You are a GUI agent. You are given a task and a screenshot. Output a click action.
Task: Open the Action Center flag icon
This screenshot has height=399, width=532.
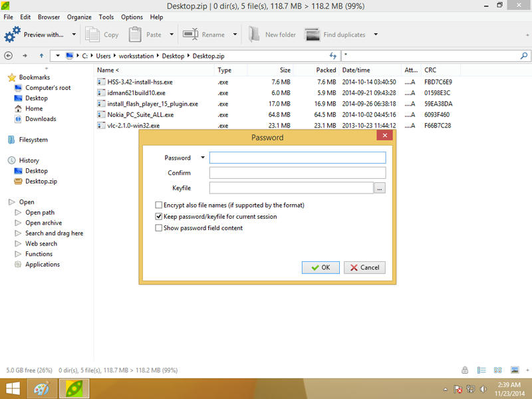[458, 389]
